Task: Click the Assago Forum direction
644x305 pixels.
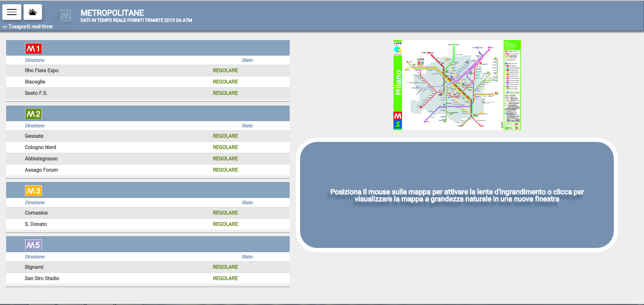Action: [x=41, y=170]
